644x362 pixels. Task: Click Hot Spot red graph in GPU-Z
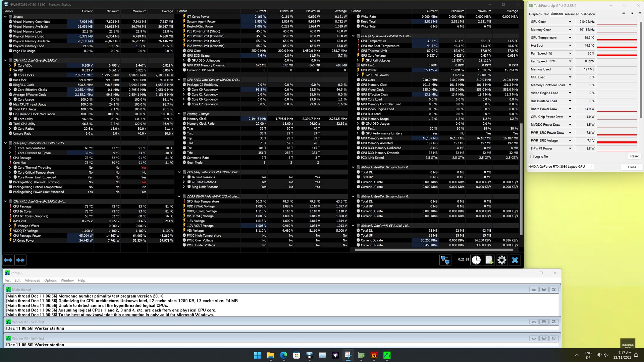(617, 46)
